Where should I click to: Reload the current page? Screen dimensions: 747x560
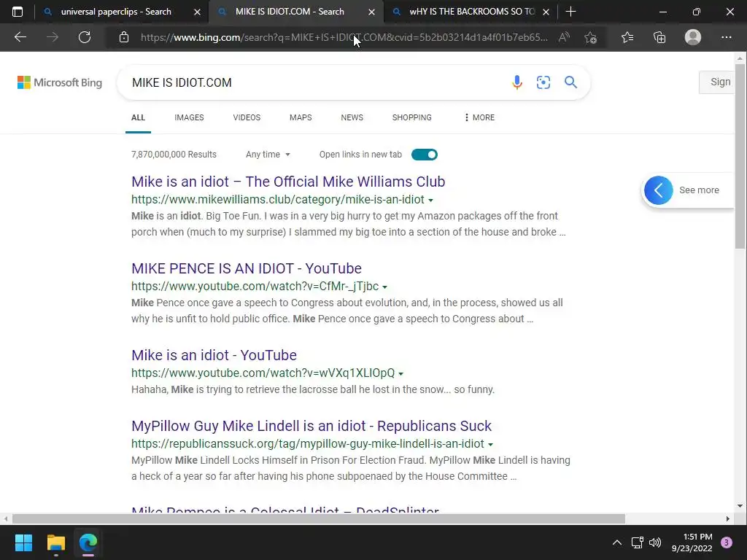coord(85,37)
